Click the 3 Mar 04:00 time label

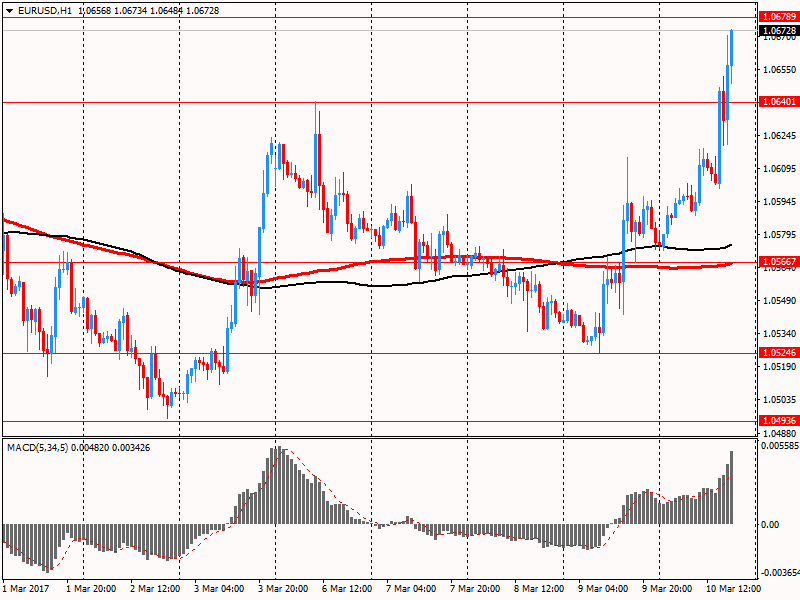click(219, 589)
